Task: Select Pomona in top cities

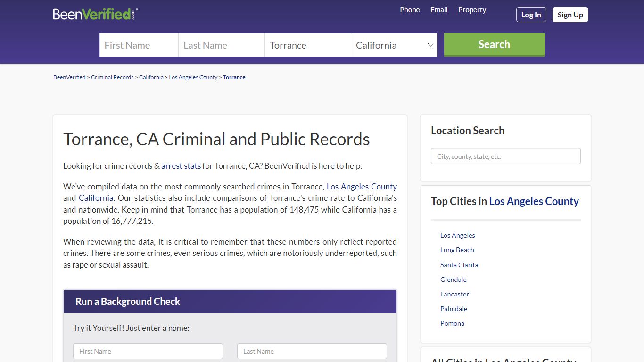Action: tap(452, 323)
